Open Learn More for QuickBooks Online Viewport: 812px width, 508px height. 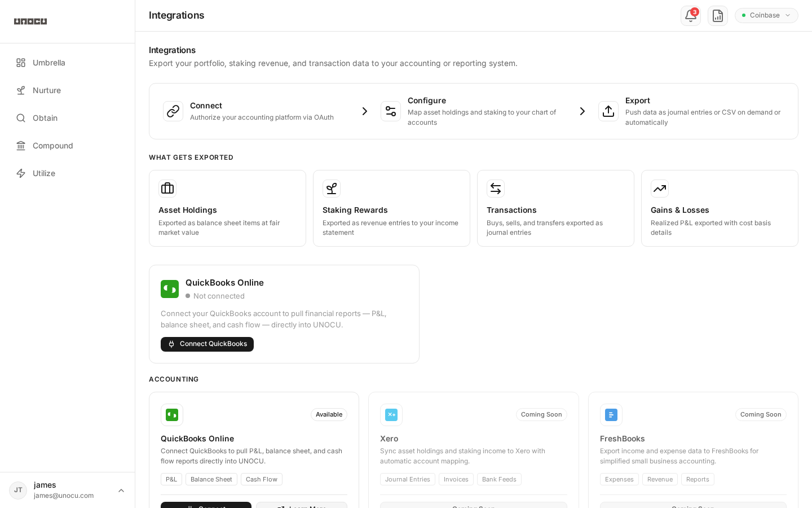point(302,506)
